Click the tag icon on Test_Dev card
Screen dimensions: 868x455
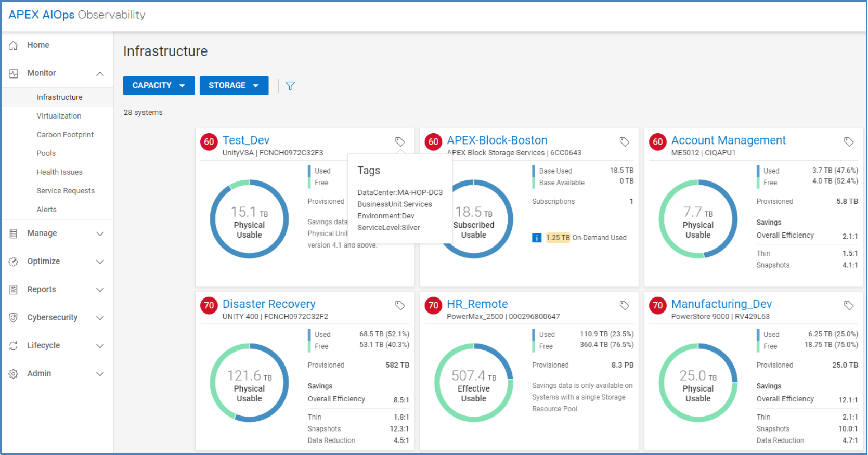(400, 141)
